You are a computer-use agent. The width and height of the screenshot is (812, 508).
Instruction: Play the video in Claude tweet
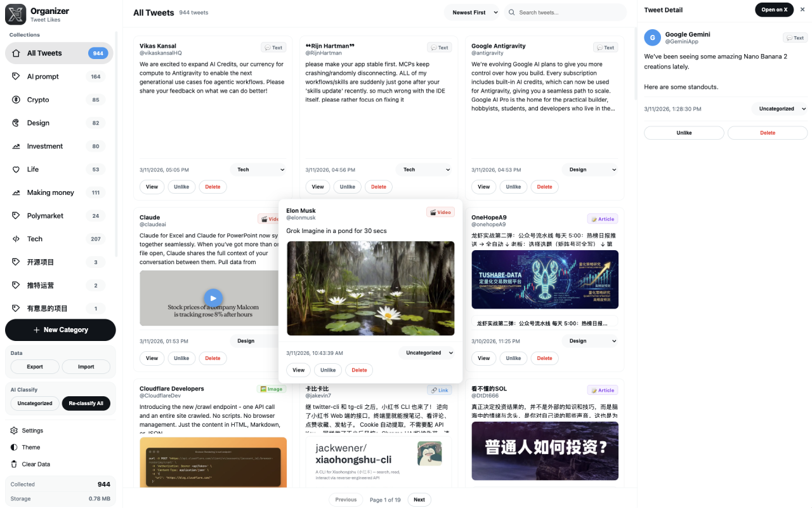pyautogui.click(x=213, y=298)
